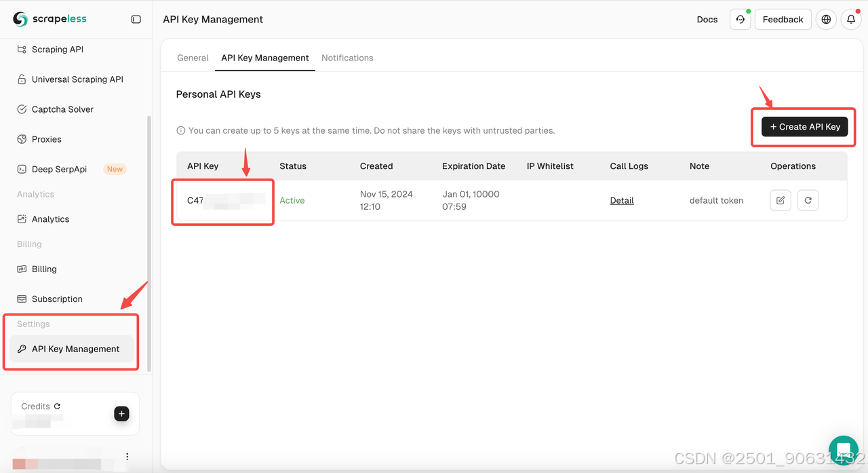The height and width of the screenshot is (473, 868).
Task: Open Docs link in header
Action: click(x=707, y=20)
